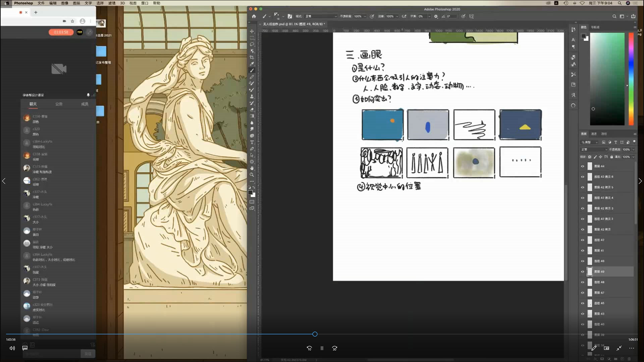
Task: Filter layers by type layers (T icon)
Action: coord(615,142)
